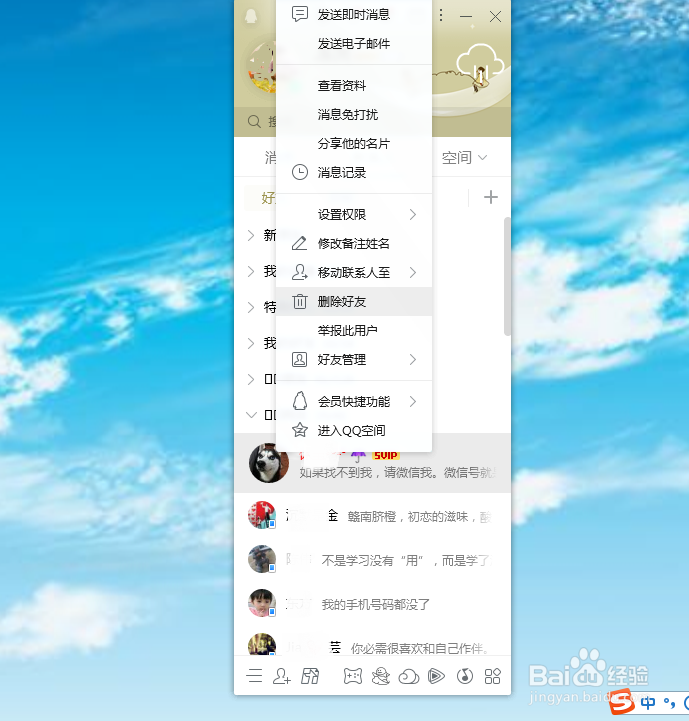
Task: Open 消息记录 from menu
Action: click(354, 172)
